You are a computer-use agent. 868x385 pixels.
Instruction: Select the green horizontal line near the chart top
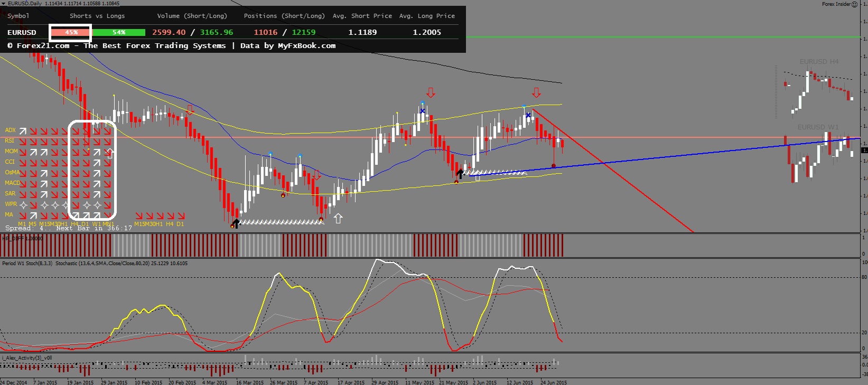[x=663, y=37]
